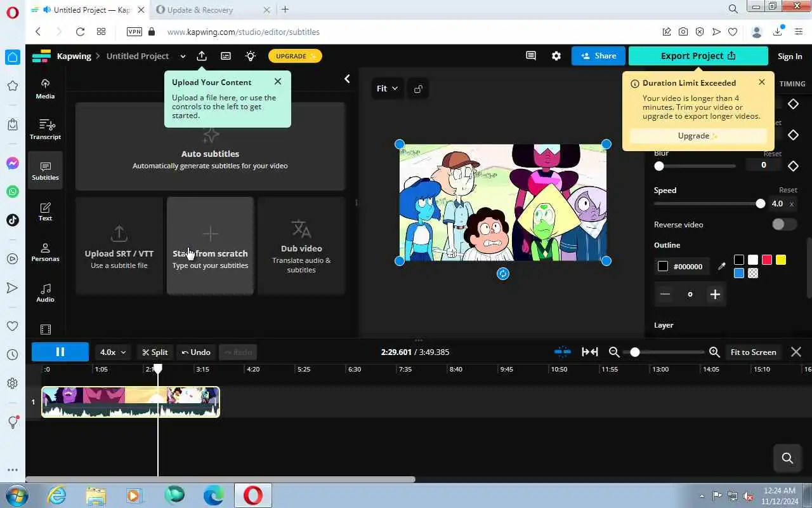
Task: Open Opera sidebar TikTok icon
Action: [x=12, y=220]
